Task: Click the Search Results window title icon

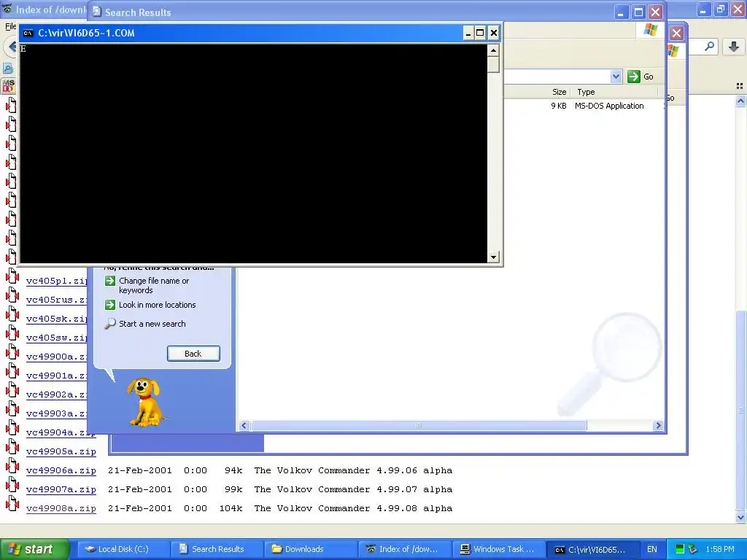Action: (97, 12)
